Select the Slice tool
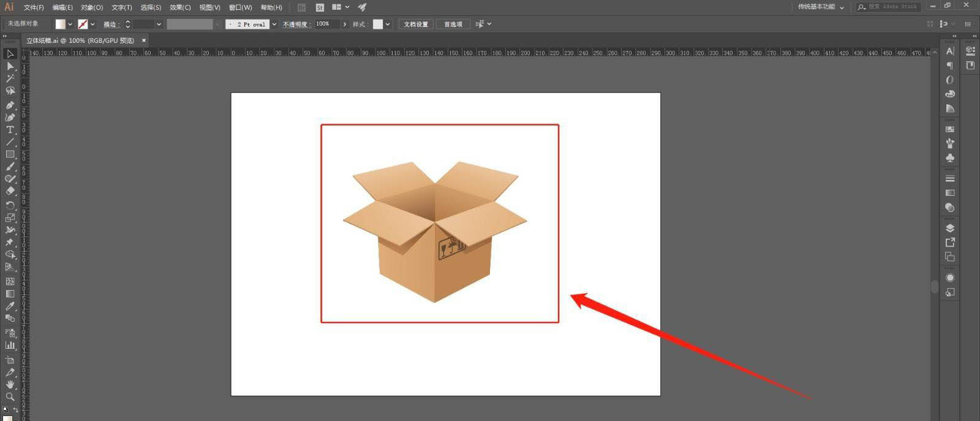 pyautogui.click(x=10, y=372)
